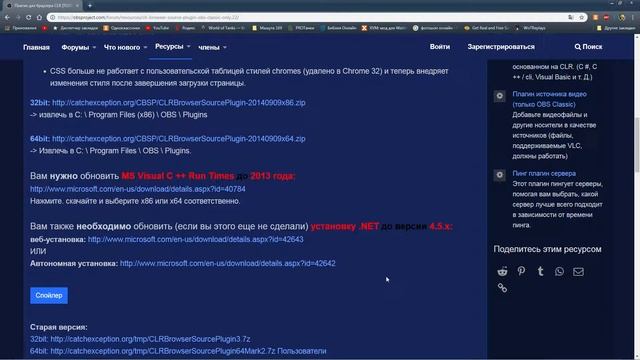Screen dimensions: 640x360
Task: Click the ping server plugin resource icon
Action: 500,175
